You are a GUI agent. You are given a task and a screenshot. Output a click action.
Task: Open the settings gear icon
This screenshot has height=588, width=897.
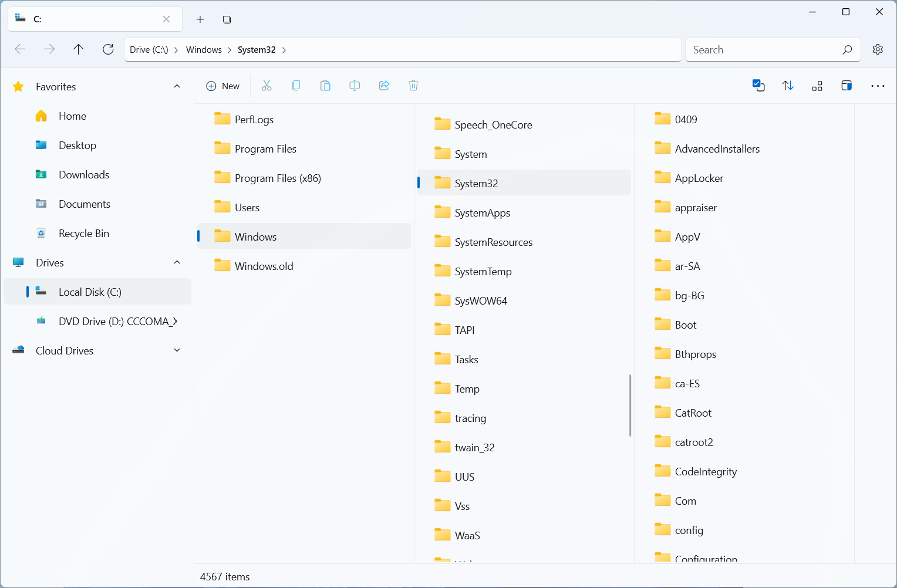click(878, 50)
